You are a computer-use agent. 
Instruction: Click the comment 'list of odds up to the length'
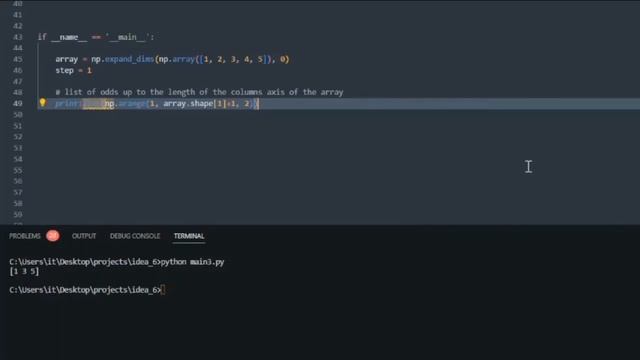click(199, 92)
